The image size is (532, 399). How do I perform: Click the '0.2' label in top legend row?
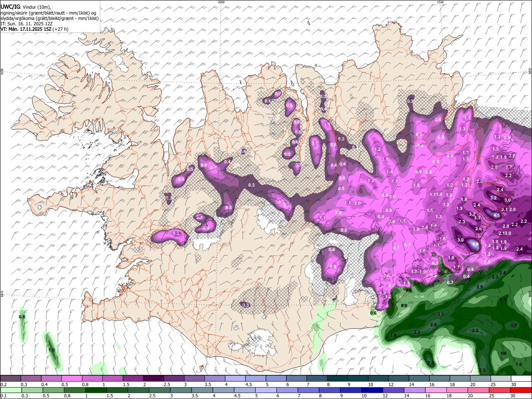4,384
